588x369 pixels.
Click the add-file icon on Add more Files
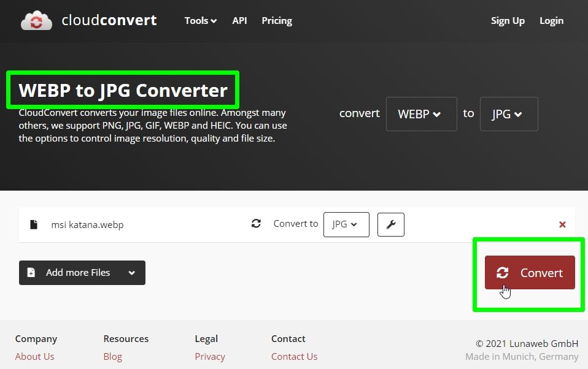pos(31,272)
